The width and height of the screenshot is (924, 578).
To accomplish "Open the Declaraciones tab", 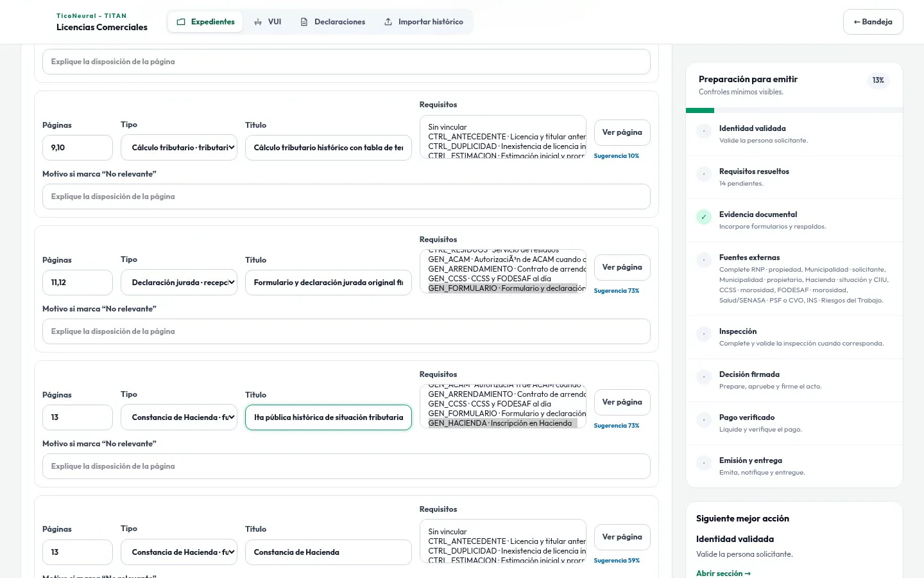I will tap(333, 22).
